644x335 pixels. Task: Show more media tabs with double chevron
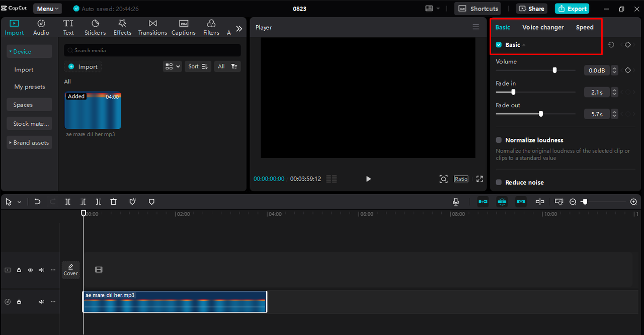pyautogui.click(x=239, y=29)
